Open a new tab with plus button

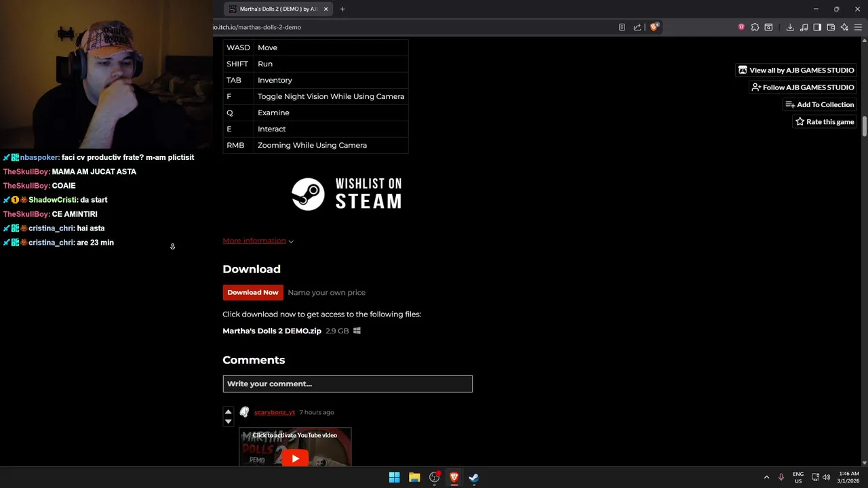point(342,9)
